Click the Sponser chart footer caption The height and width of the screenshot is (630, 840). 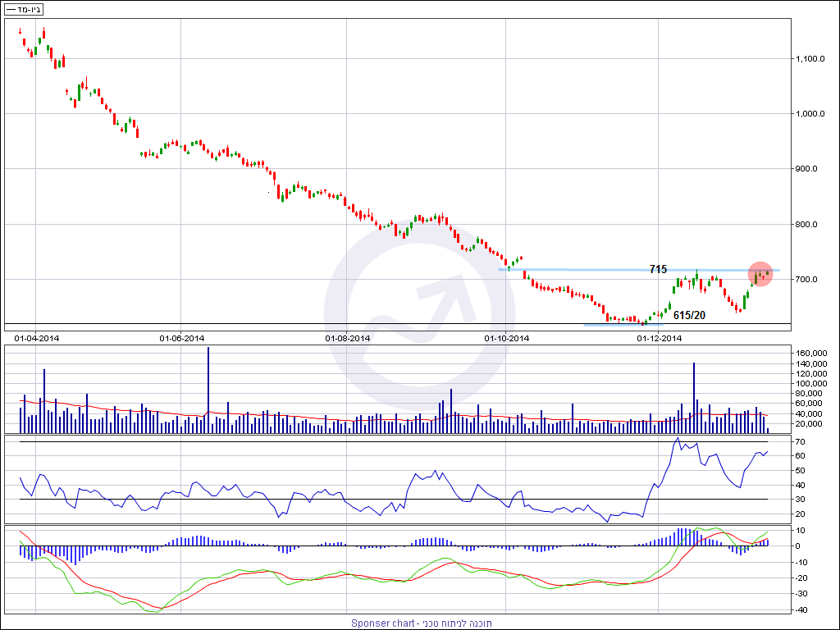click(421, 623)
